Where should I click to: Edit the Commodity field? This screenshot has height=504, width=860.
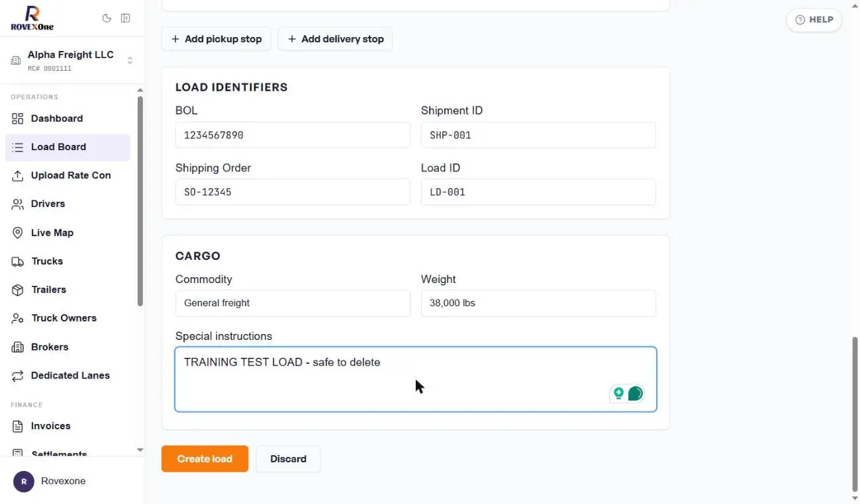tap(293, 303)
